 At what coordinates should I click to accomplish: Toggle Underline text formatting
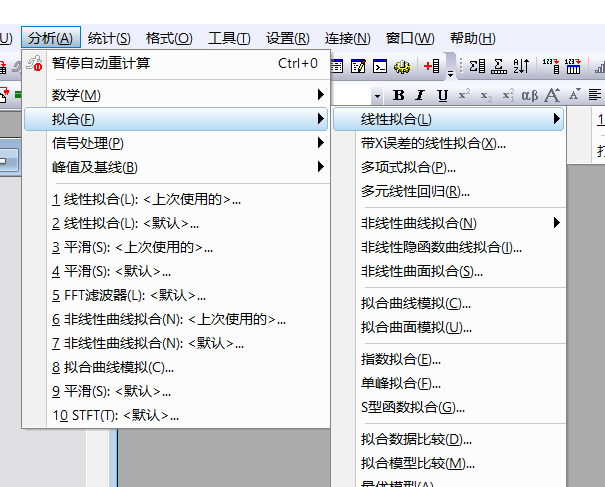click(443, 95)
